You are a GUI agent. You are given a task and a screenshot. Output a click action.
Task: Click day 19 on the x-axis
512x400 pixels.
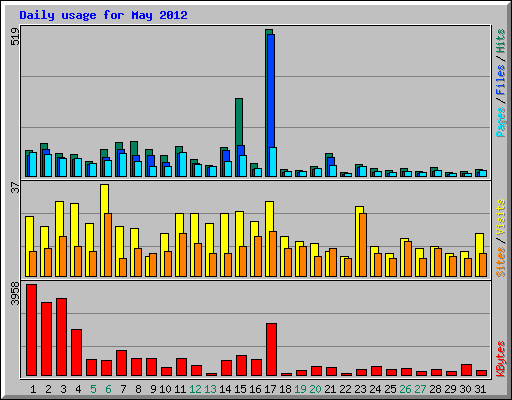(x=300, y=389)
